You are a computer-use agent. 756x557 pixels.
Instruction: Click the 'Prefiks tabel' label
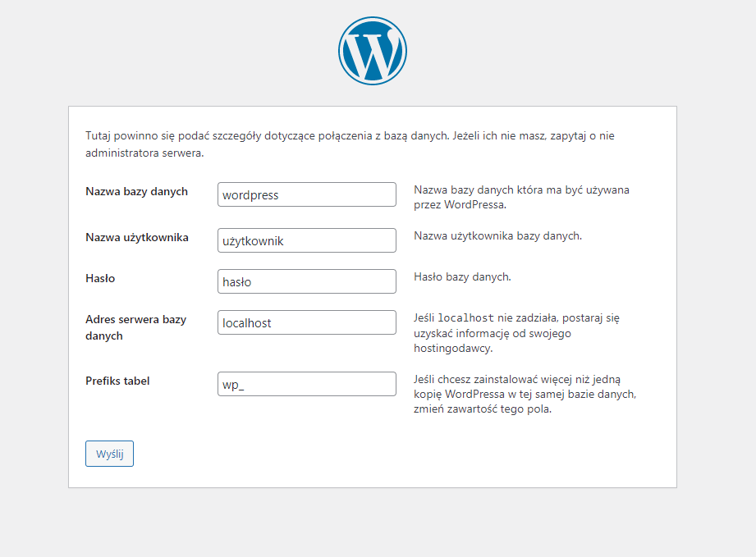pos(117,381)
